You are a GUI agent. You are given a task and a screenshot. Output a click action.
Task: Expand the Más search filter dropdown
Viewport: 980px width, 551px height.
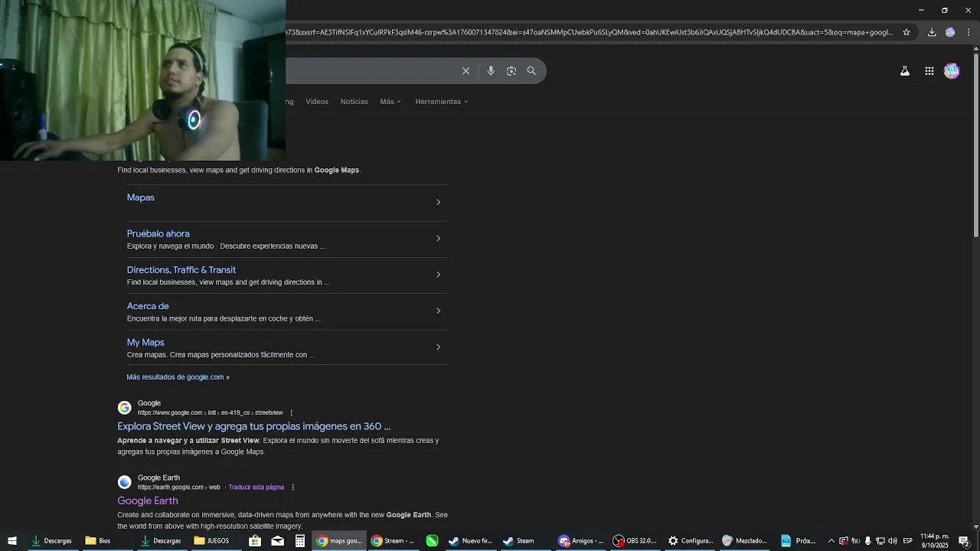[390, 102]
